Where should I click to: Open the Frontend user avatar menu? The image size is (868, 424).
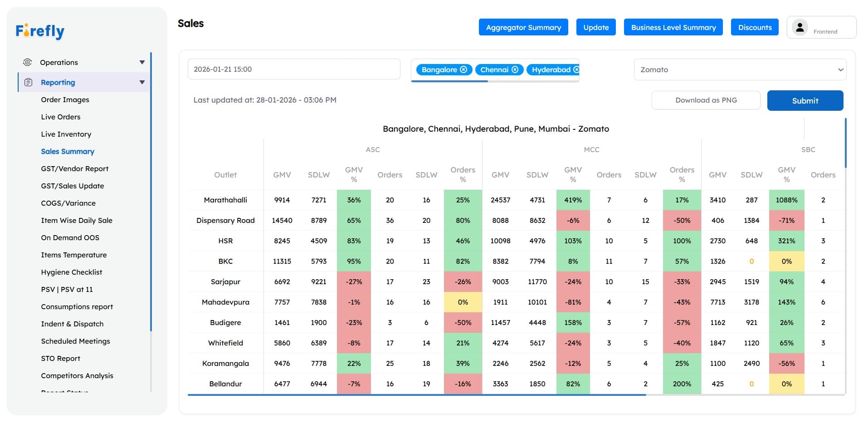[800, 27]
